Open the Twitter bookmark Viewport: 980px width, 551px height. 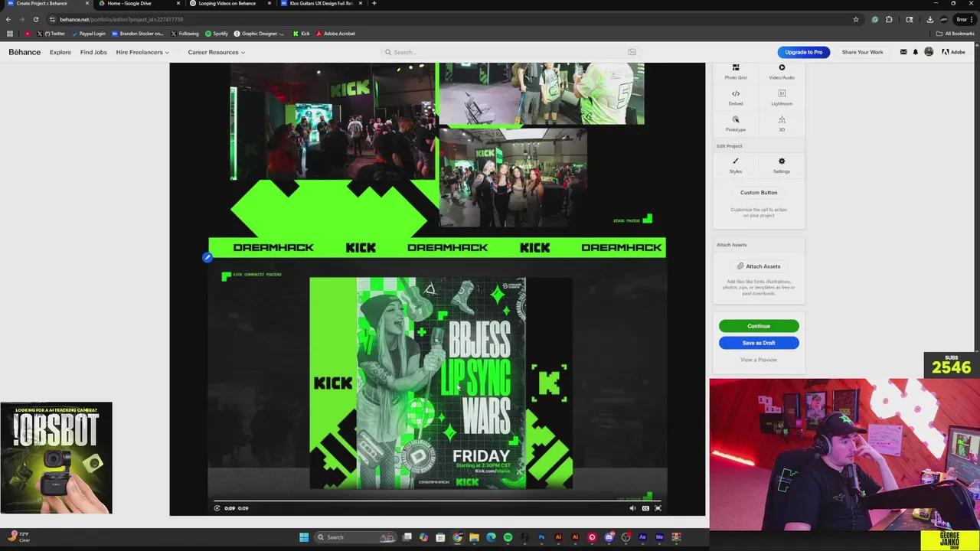51,34
